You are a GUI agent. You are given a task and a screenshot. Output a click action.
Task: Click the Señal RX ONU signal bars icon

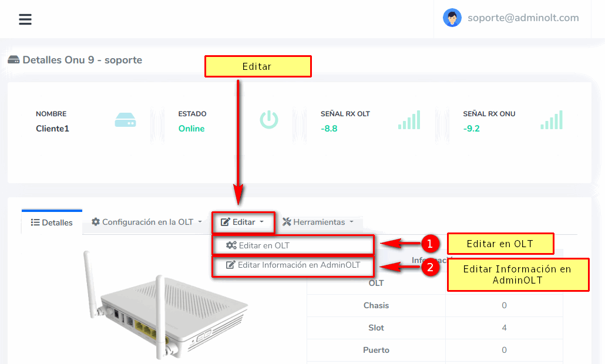click(x=552, y=120)
